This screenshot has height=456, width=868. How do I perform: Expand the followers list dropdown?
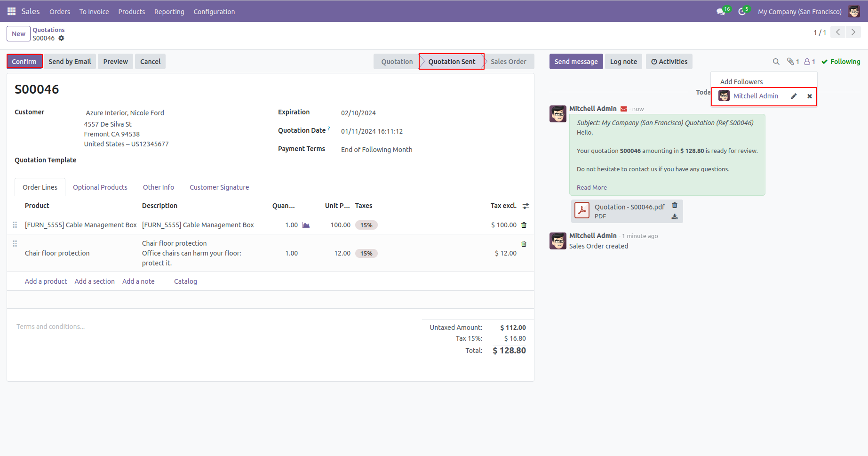809,62
